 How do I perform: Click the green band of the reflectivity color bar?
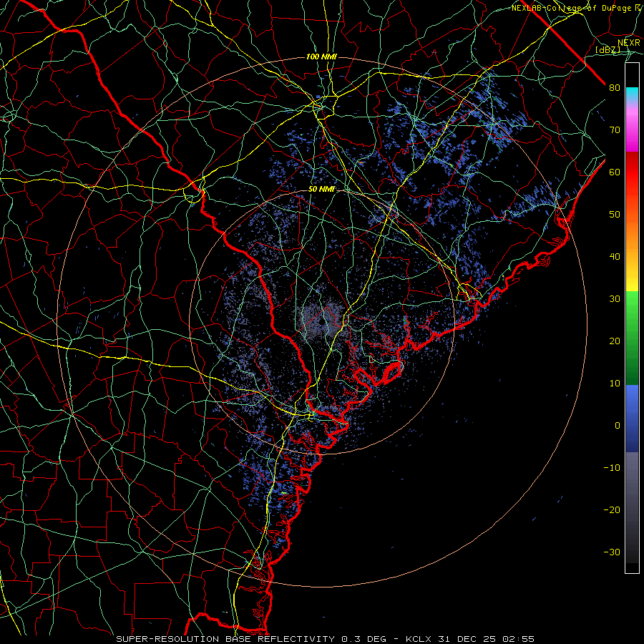tap(632, 338)
